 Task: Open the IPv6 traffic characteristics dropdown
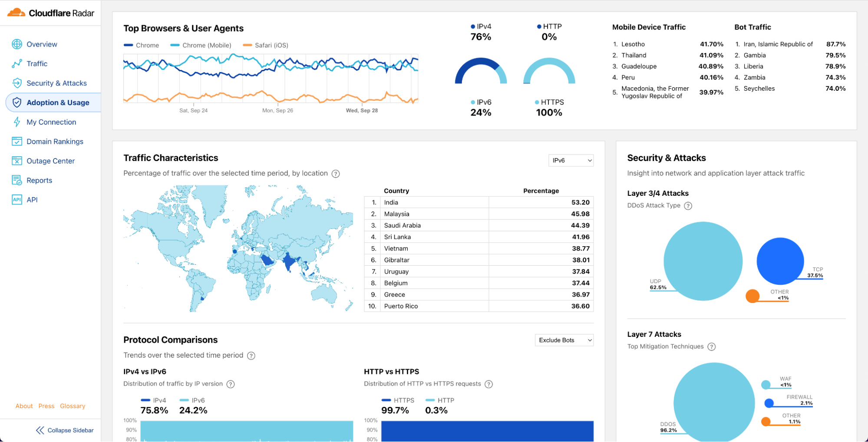point(571,161)
